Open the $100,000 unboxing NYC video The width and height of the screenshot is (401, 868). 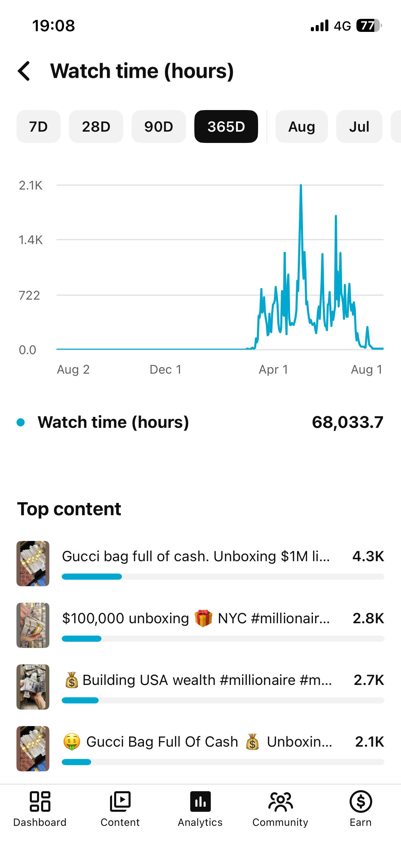click(x=200, y=625)
